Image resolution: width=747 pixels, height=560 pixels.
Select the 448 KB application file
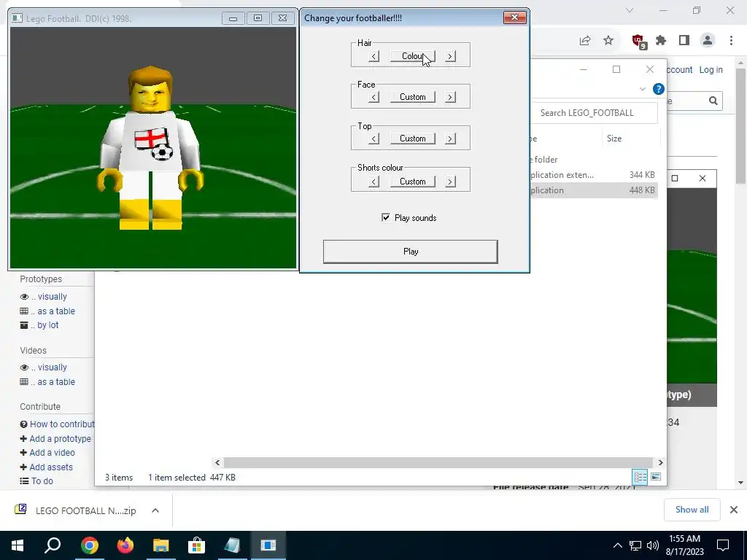[594, 190]
